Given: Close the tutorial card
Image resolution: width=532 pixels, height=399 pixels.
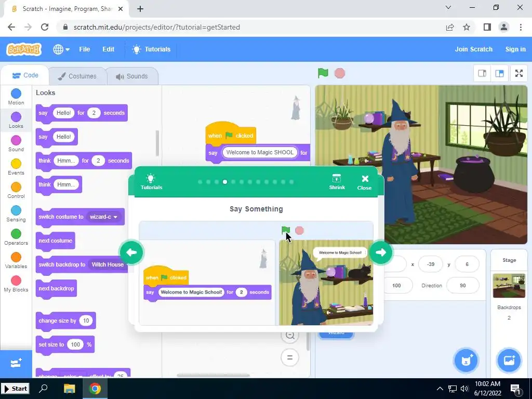Looking at the screenshot, I should pyautogui.click(x=365, y=182).
